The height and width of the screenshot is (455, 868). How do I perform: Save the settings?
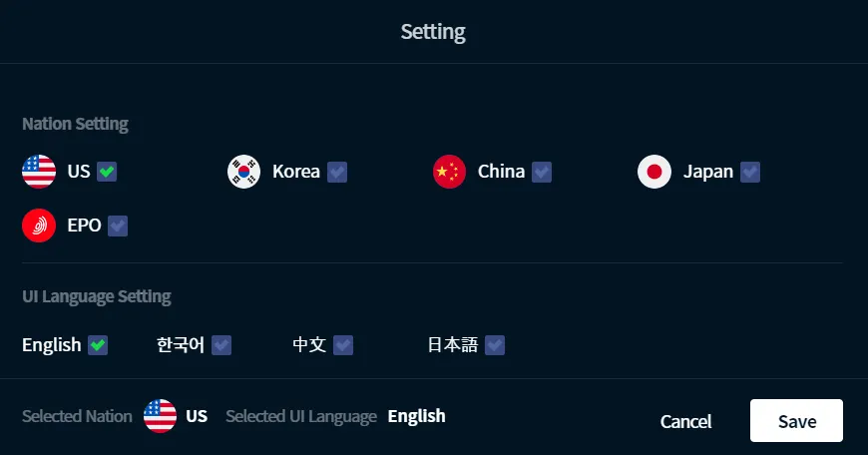pyautogui.click(x=796, y=421)
